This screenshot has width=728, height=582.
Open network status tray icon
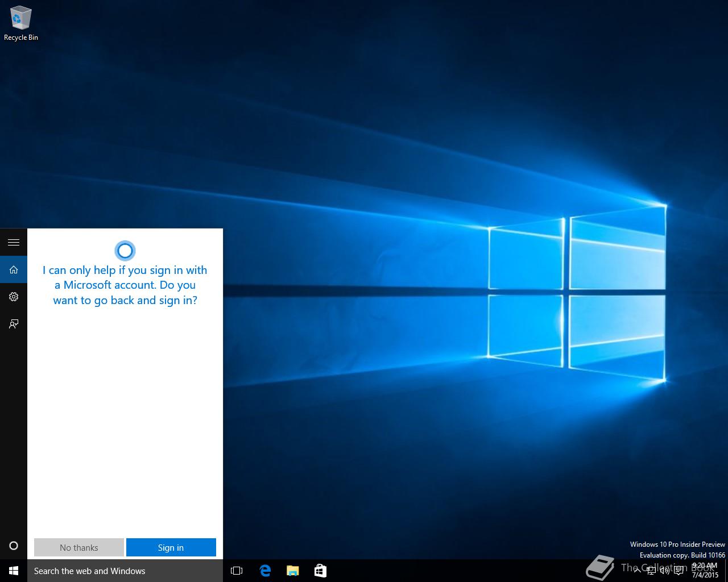click(651, 571)
